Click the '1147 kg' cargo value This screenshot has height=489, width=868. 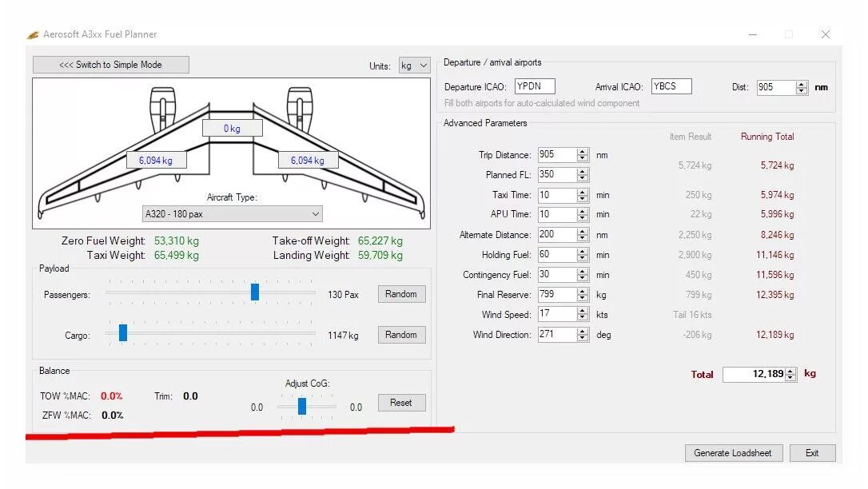pyautogui.click(x=343, y=336)
